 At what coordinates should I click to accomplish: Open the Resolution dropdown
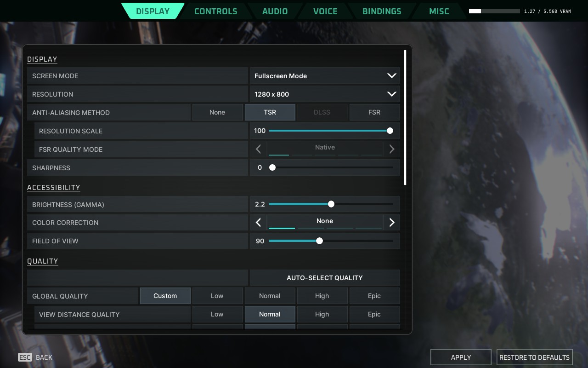[x=325, y=94]
